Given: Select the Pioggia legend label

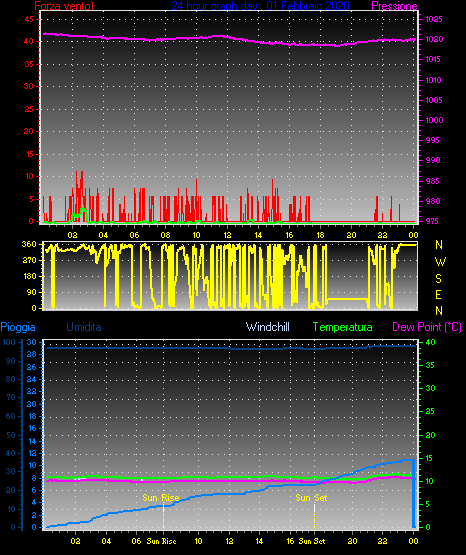Looking at the screenshot, I should click(18, 327).
